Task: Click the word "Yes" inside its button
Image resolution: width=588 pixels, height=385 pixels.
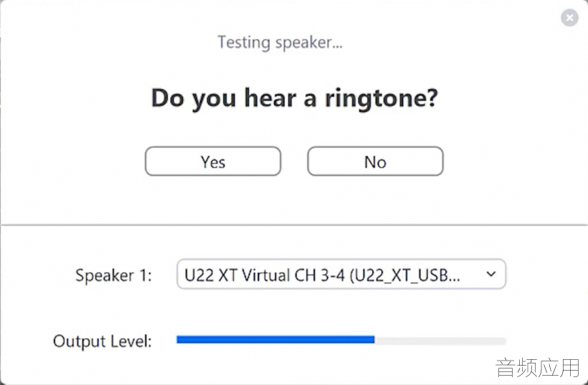Action: 213,162
